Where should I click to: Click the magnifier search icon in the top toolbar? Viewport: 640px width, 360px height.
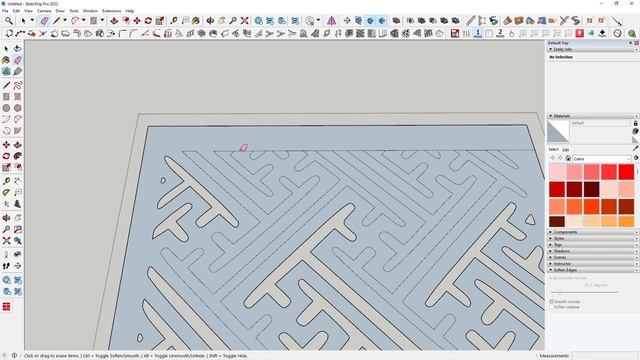[x=9, y=20]
